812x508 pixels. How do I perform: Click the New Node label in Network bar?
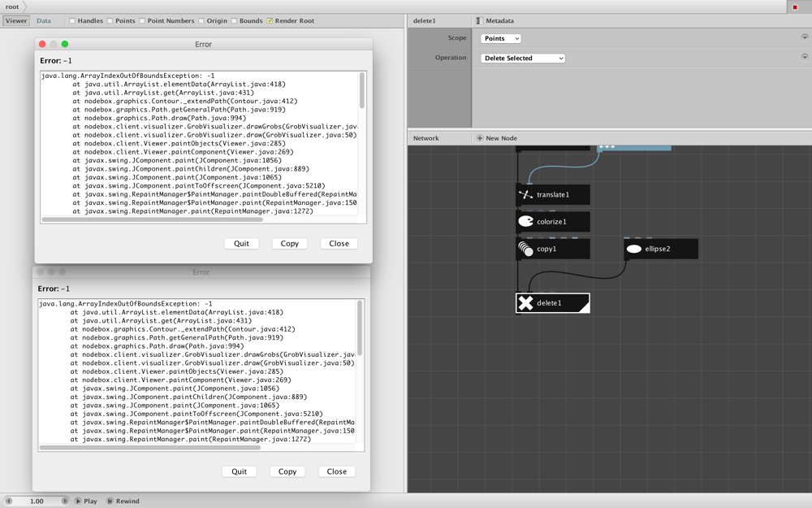pyautogui.click(x=501, y=138)
